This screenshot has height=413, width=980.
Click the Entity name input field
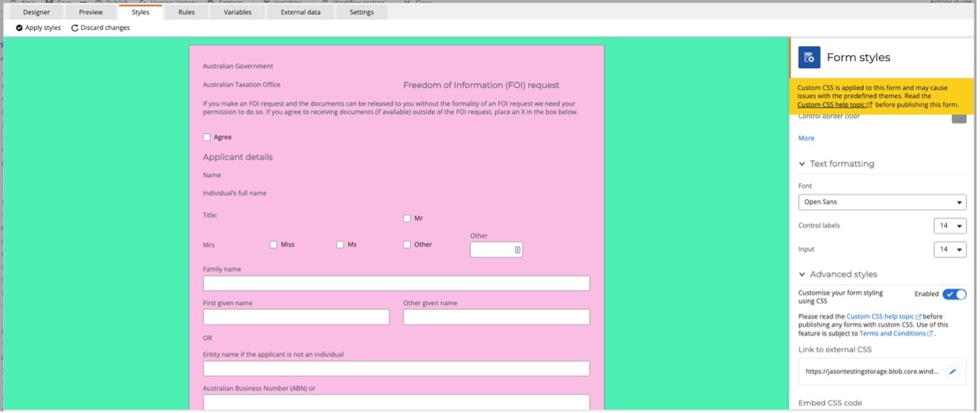[397, 370]
